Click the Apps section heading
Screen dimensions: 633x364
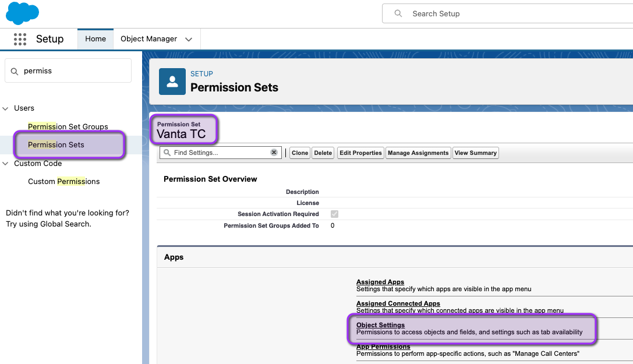pyautogui.click(x=174, y=257)
